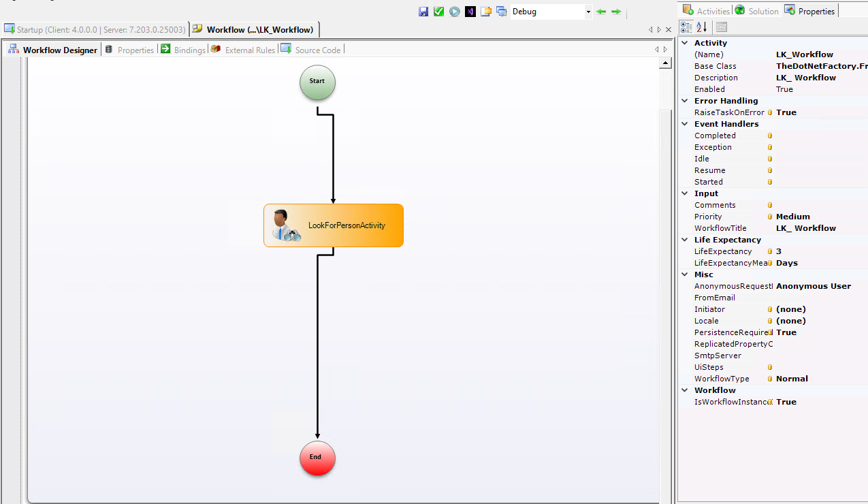Click the green checkmark validate icon
The height and width of the screenshot is (504, 868).
tap(439, 12)
